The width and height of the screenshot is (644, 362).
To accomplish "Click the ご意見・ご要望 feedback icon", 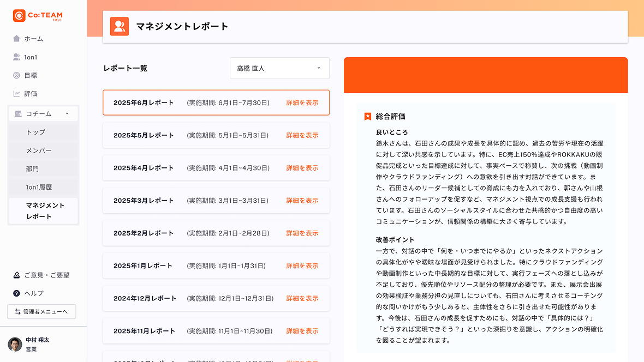I will (x=16, y=275).
